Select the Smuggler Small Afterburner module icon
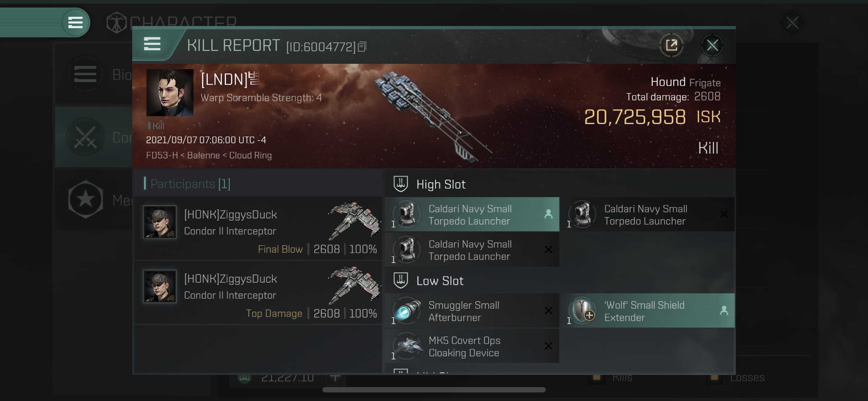The height and width of the screenshot is (401, 868). click(407, 310)
